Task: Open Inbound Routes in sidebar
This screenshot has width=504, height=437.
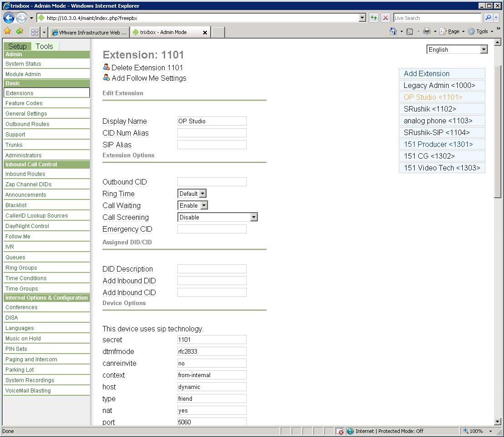Action: coord(47,174)
